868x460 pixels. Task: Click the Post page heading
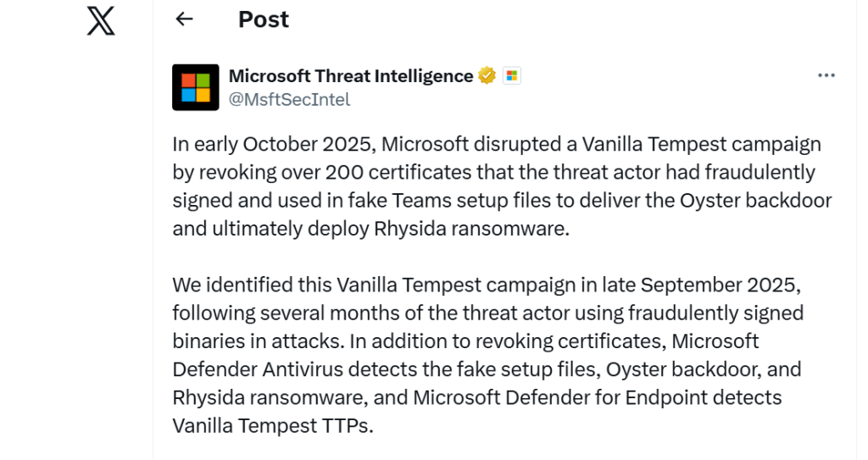click(x=263, y=19)
